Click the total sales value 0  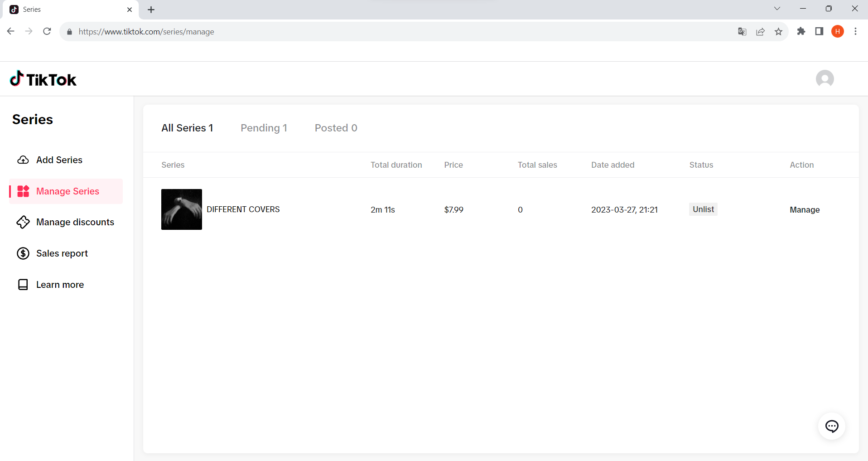pos(520,209)
